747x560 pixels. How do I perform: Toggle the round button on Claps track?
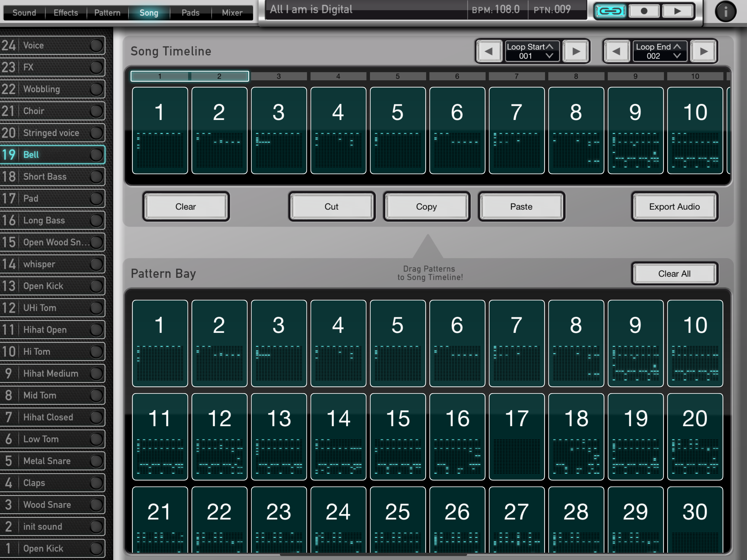pyautogui.click(x=97, y=483)
